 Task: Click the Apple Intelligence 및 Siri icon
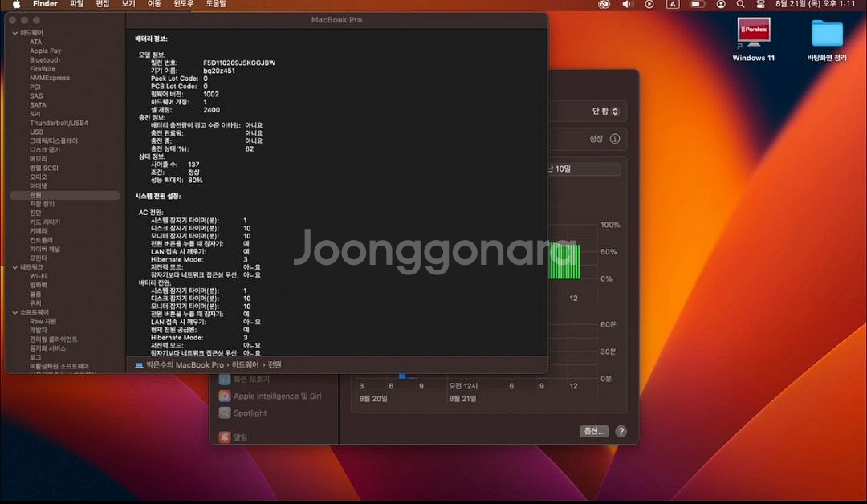click(x=225, y=396)
